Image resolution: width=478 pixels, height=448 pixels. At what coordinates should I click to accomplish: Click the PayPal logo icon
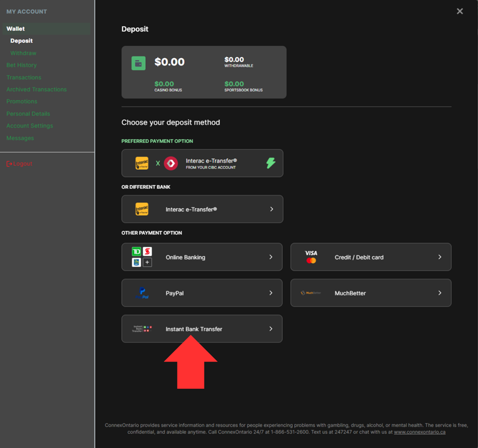coord(142,293)
